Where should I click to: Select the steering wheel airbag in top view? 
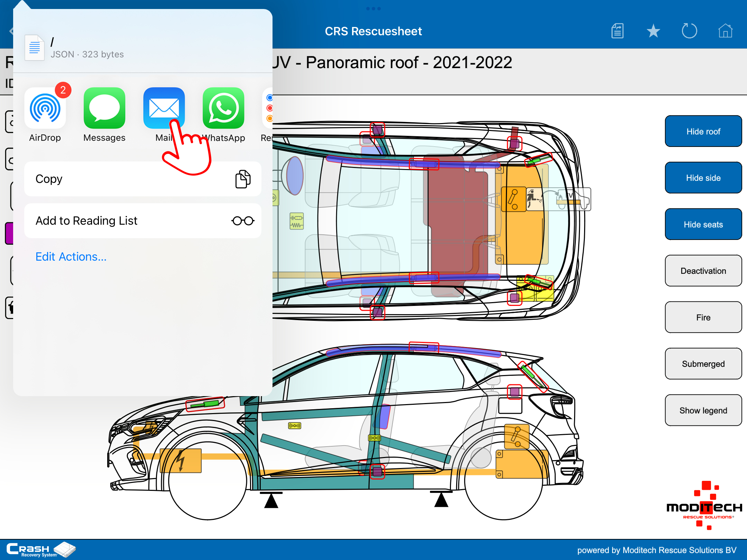(295, 176)
